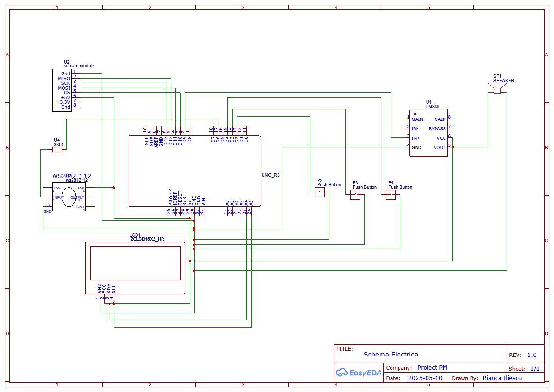
Task: Click the REV value 1.0
Action: (x=532, y=355)
